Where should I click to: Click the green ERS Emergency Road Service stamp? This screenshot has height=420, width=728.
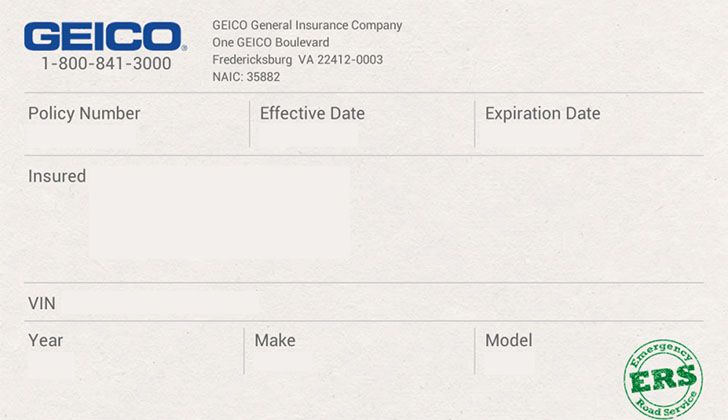pos(663,380)
